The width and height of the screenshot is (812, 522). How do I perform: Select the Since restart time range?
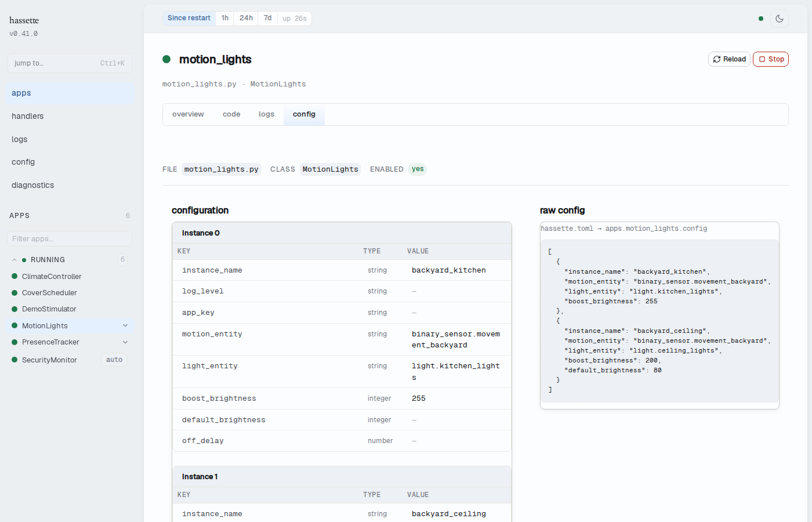pyautogui.click(x=189, y=18)
